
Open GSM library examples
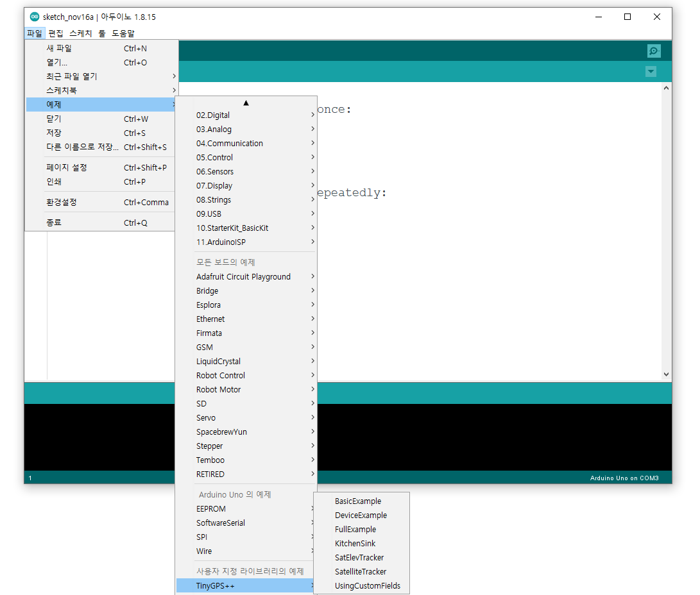(246, 348)
